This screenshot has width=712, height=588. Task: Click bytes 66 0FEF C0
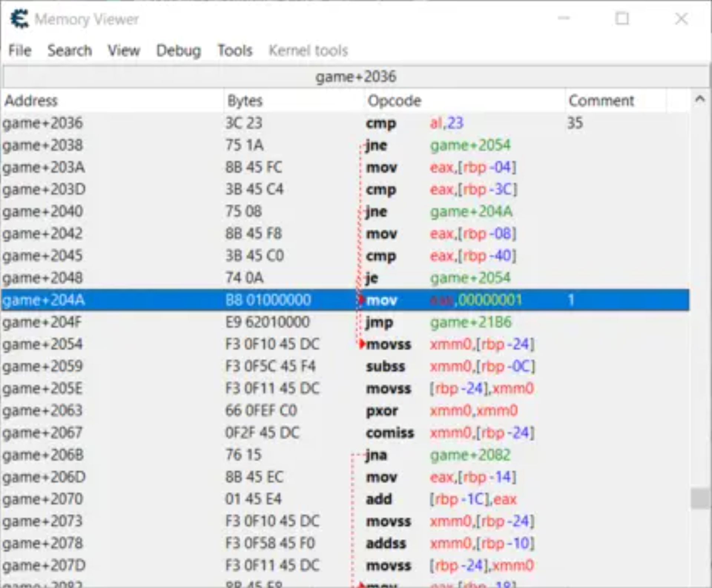[x=261, y=411]
